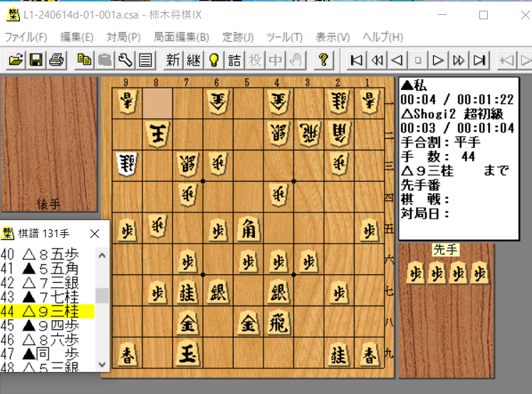
Task: Select move 42 △7三銀 in kifu list
Action: click(47, 283)
